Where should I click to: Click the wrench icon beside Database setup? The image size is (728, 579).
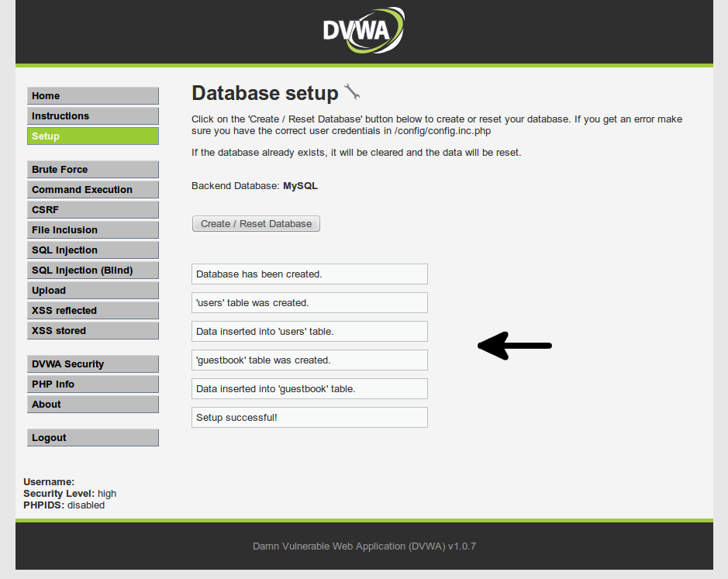click(352, 91)
